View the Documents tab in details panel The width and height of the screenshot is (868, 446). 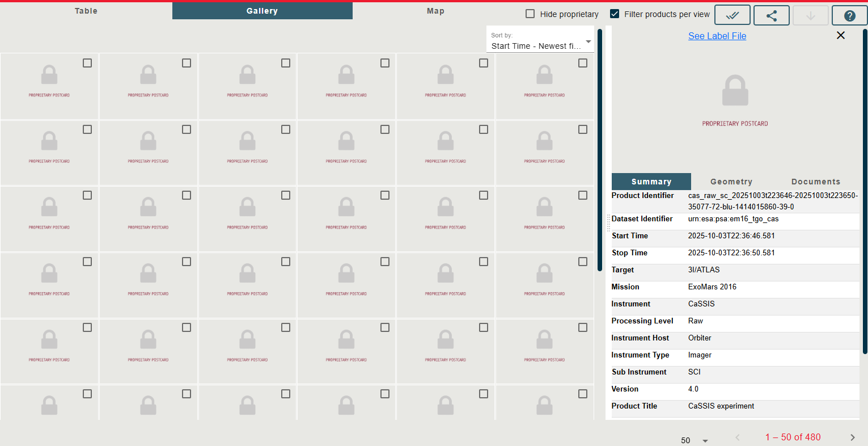(x=816, y=182)
